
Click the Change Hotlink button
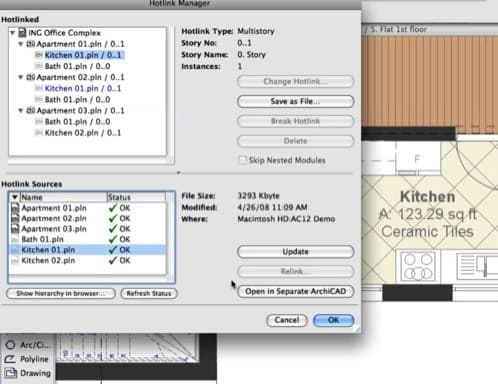[296, 82]
